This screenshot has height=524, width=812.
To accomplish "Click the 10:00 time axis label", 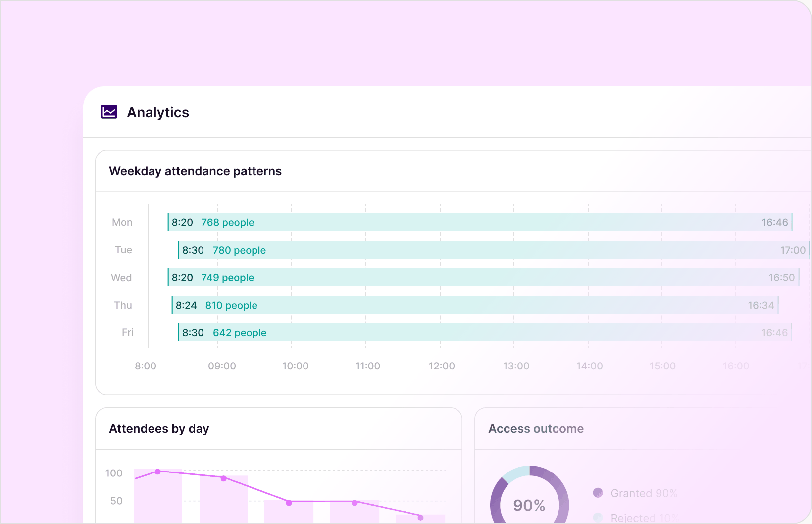I will pos(296,366).
